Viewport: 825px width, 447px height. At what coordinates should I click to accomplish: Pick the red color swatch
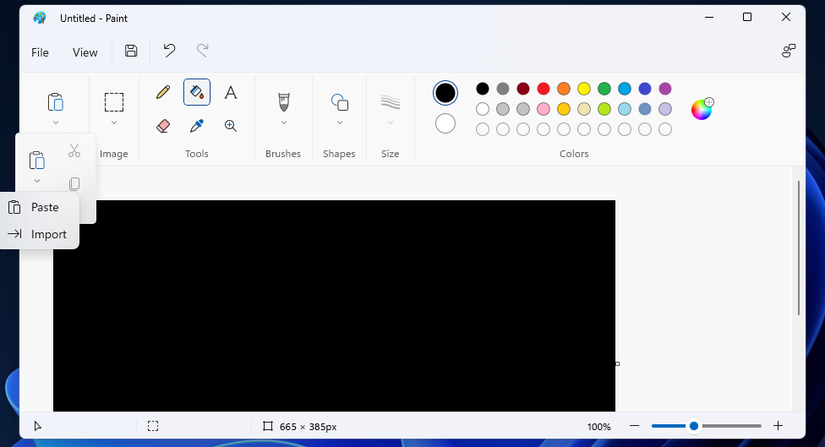pyautogui.click(x=544, y=89)
